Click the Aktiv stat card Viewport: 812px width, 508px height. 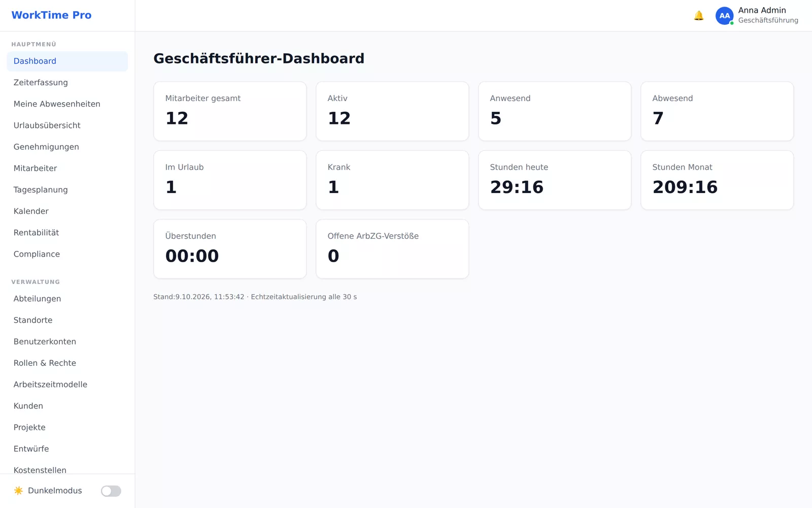click(392, 111)
